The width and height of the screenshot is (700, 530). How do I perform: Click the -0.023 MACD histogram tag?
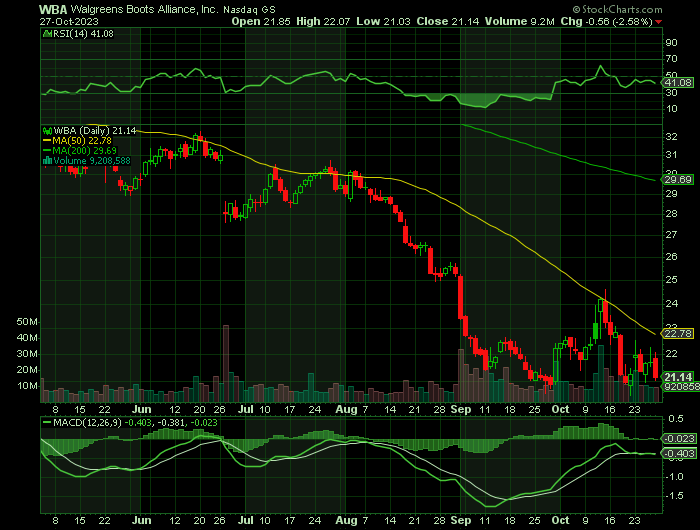tap(679, 438)
